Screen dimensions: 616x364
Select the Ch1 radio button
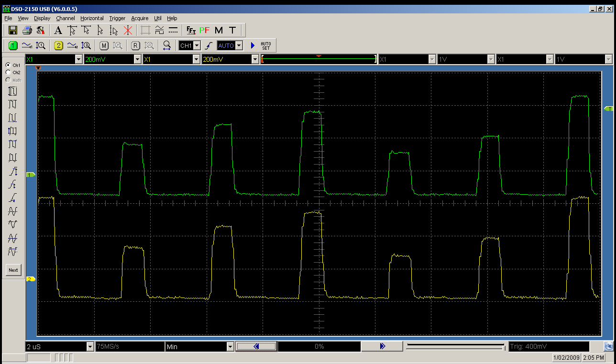pos(8,65)
